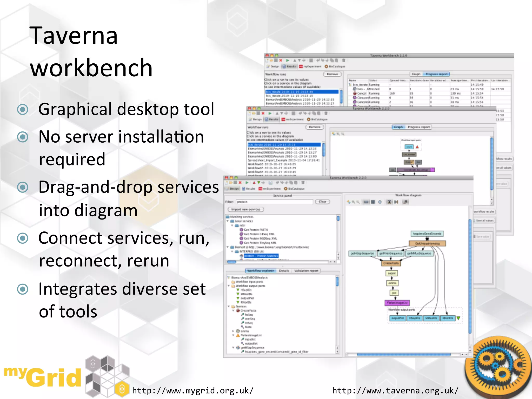Click the new workflow icon in front window toolbar
532x399 pixels.
(x=226, y=183)
